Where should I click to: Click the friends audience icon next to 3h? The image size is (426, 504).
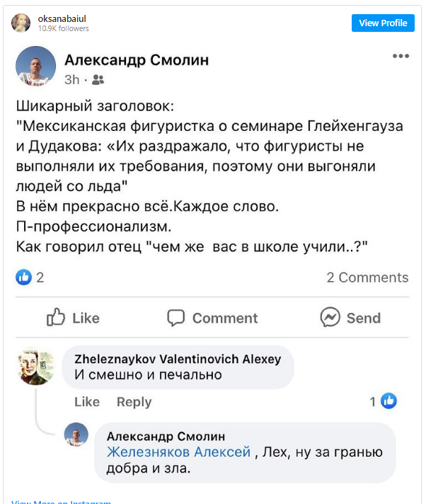pyautogui.click(x=98, y=80)
